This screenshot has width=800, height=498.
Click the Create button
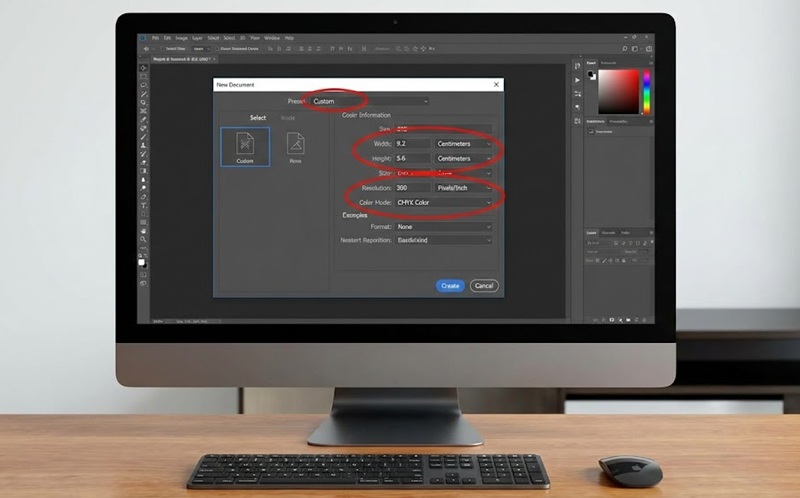tap(450, 286)
